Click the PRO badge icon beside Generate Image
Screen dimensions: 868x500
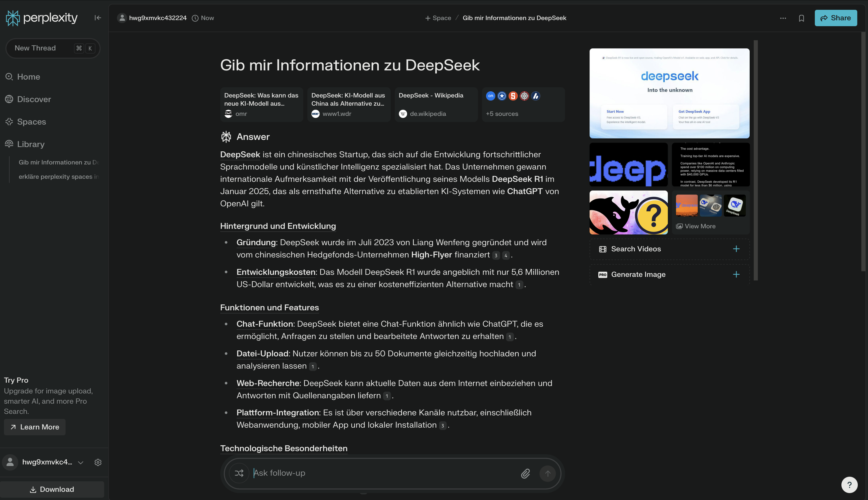(x=602, y=275)
